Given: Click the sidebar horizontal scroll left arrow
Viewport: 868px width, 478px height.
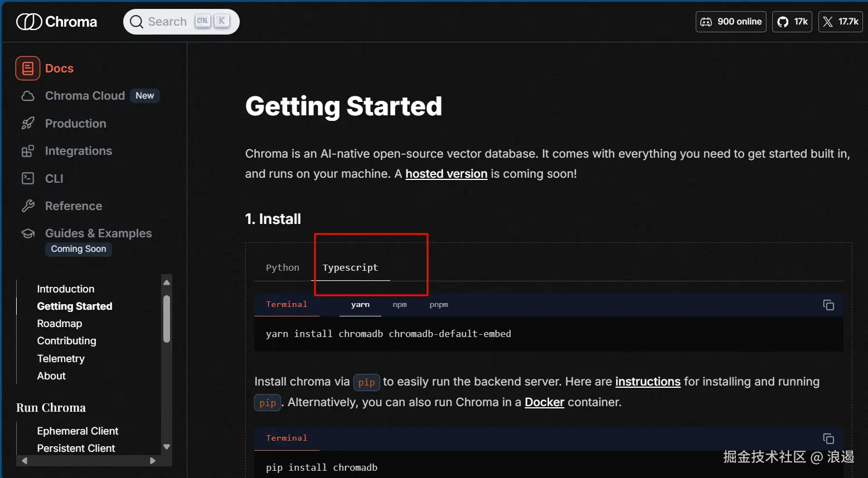Looking at the screenshot, I should point(24,461).
